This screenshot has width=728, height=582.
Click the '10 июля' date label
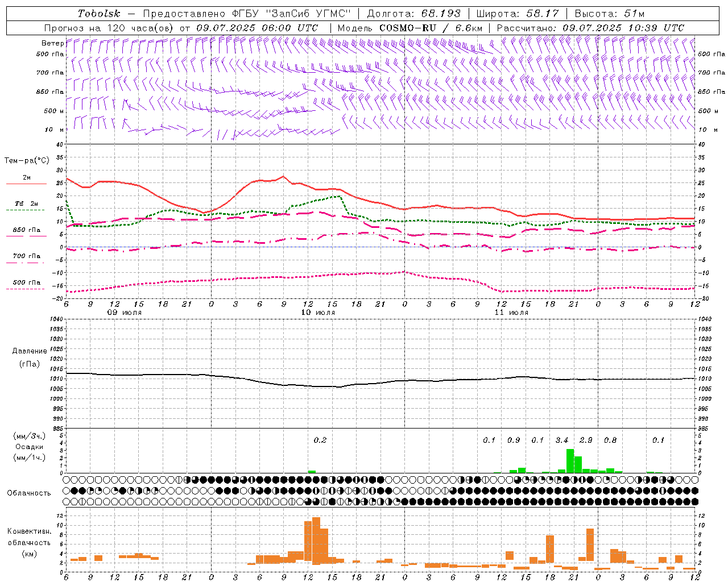318,313
